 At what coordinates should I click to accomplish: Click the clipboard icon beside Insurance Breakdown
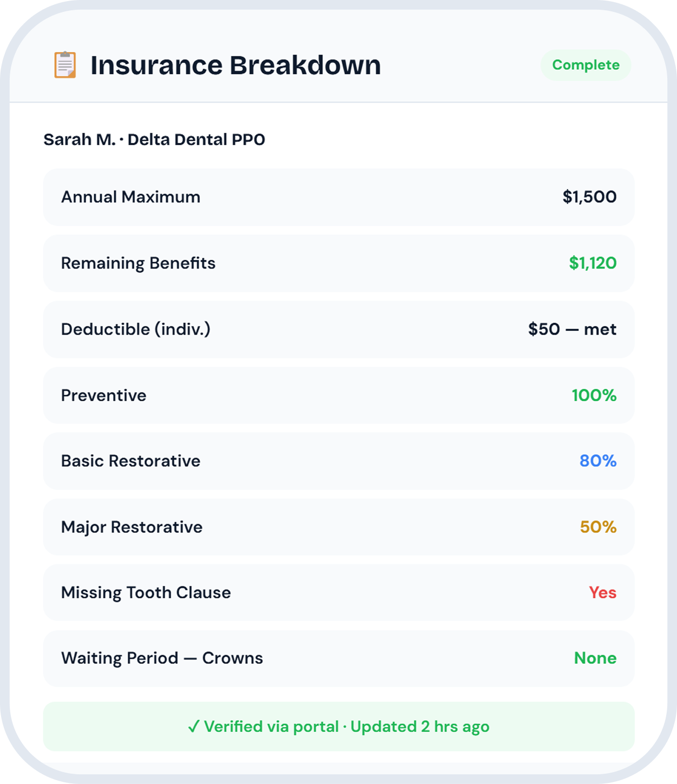(x=65, y=65)
